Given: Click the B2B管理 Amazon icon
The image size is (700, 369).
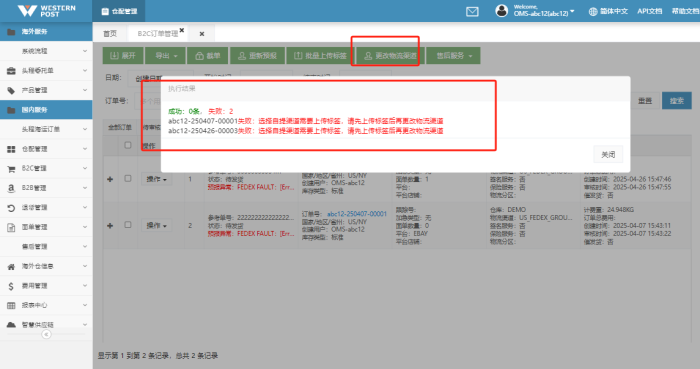Looking at the screenshot, I should point(11,188).
